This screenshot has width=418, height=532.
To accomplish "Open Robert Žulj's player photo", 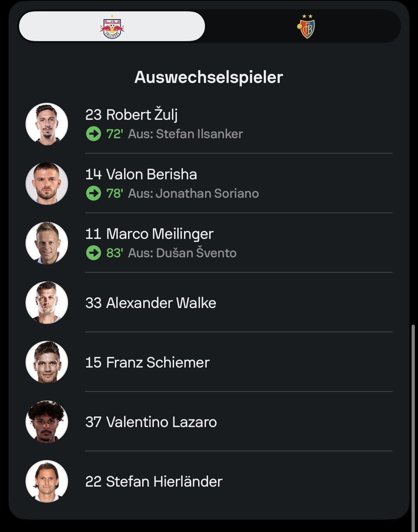I will point(47,124).
